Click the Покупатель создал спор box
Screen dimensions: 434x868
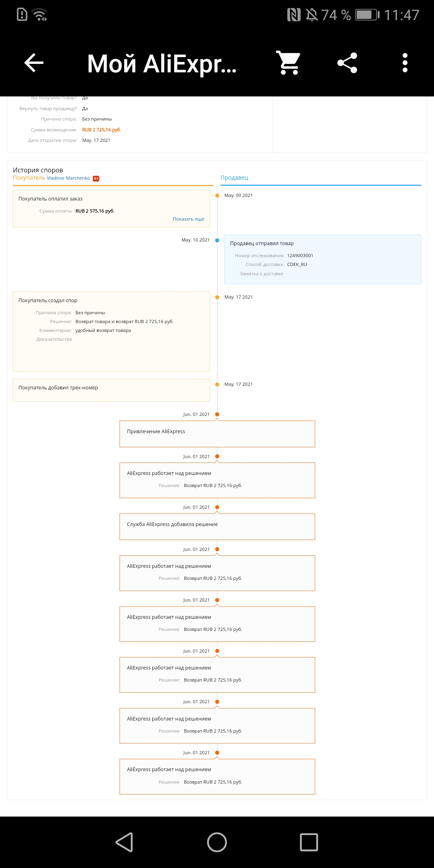click(x=111, y=332)
